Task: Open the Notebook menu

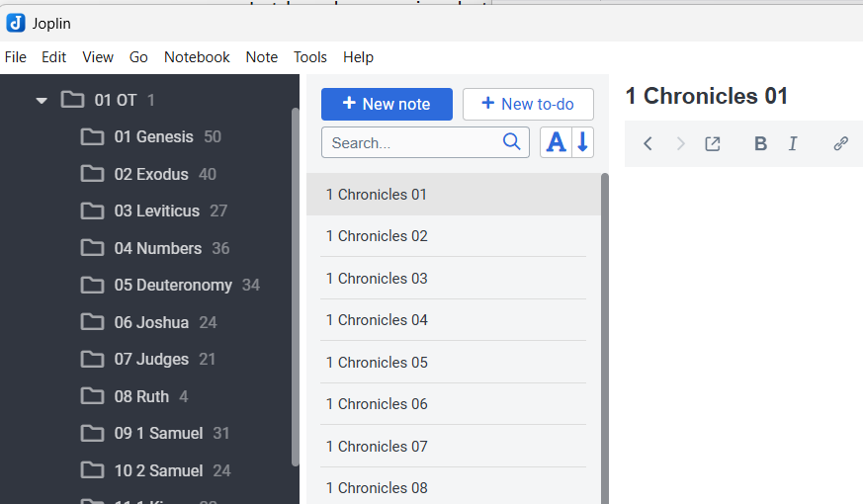Action: point(197,57)
